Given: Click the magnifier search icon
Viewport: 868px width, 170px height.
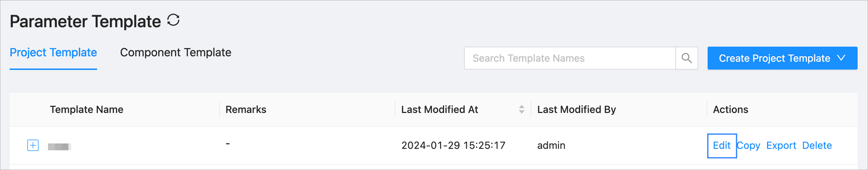Looking at the screenshot, I should pos(686,58).
